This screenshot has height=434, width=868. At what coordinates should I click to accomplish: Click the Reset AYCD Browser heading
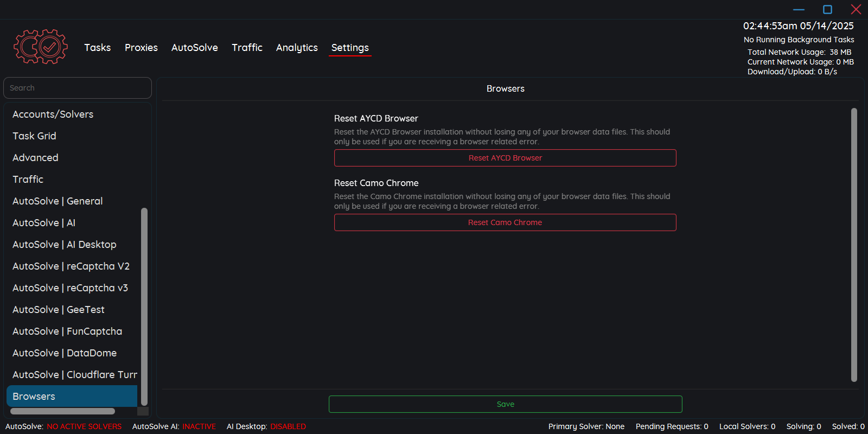tap(376, 118)
